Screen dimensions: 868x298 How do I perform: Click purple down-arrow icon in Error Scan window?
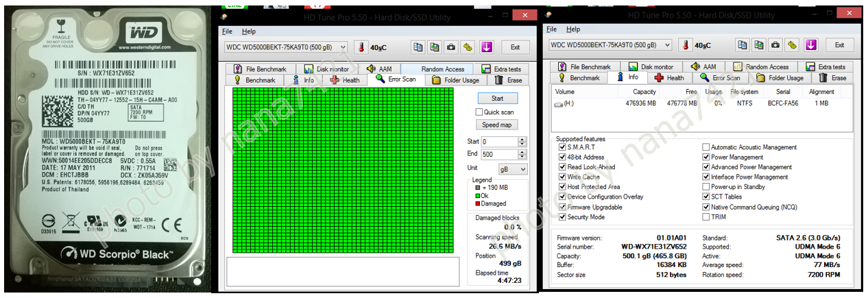486,47
